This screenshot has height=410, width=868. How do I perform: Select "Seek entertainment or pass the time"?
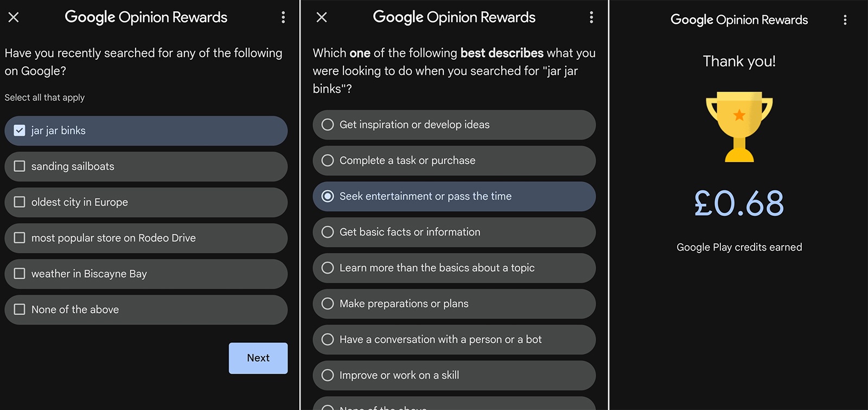[x=328, y=196]
